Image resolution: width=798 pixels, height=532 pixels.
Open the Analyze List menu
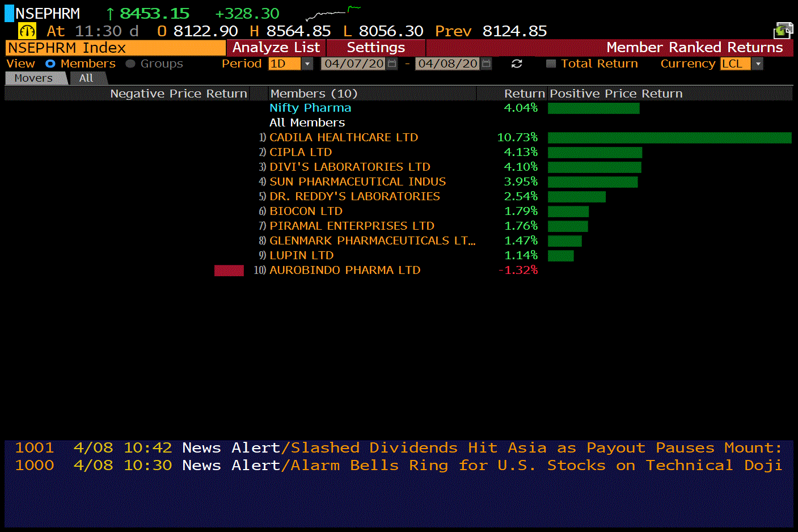coord(276,48)
